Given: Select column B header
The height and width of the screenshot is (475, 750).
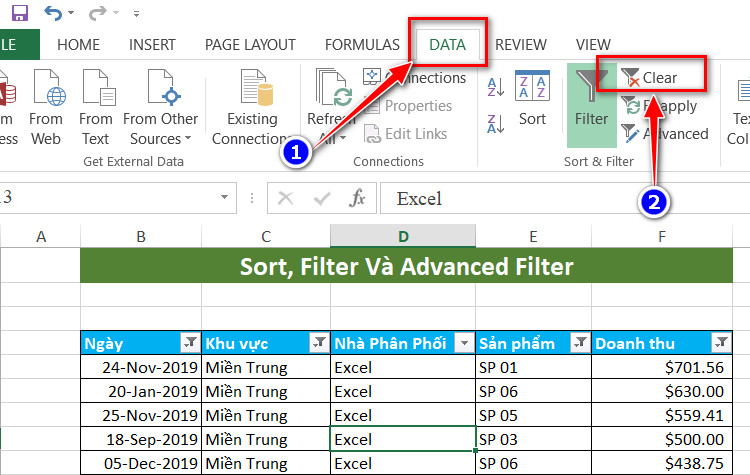Looking at the screenshot, I should click(141, 236).
